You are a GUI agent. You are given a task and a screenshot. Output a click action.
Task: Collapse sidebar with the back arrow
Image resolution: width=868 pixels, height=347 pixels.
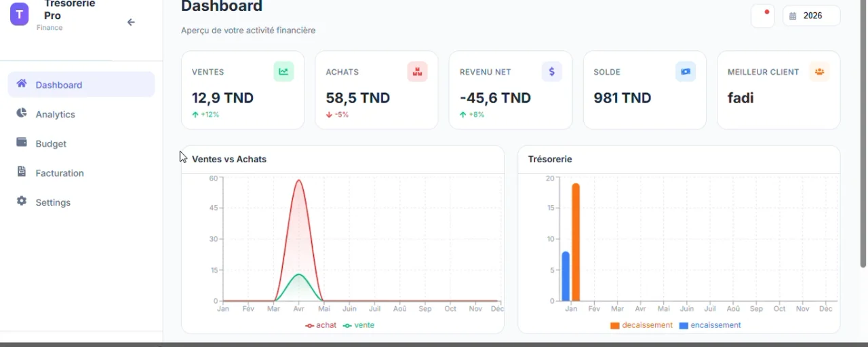[131, 22]
